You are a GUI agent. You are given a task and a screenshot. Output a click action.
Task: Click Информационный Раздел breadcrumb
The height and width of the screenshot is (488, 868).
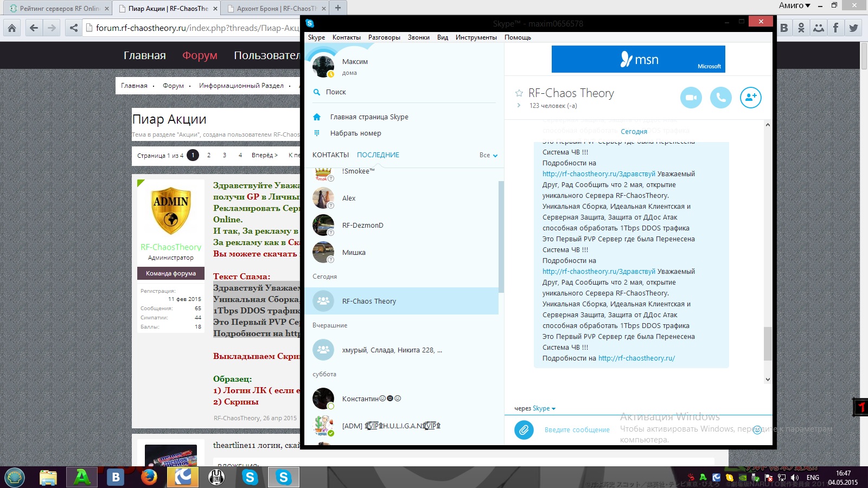[x=241, y=86]
